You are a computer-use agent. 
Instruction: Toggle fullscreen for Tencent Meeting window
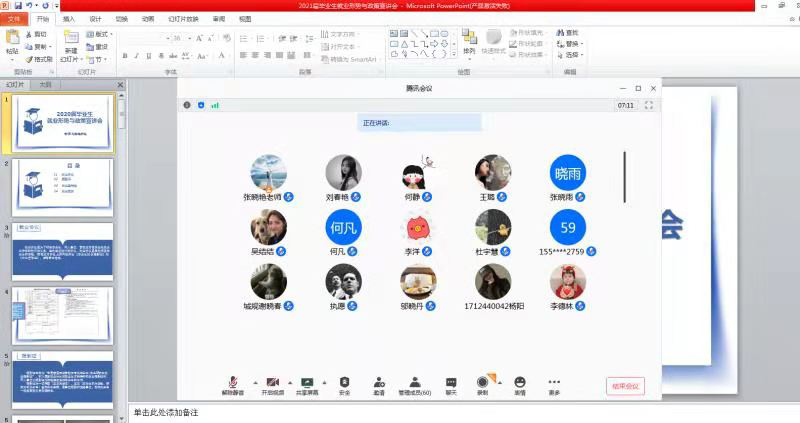coord(649,105)
